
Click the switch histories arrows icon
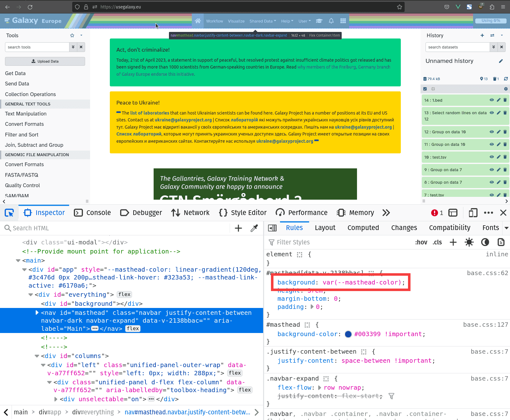[x=492, y=35]
